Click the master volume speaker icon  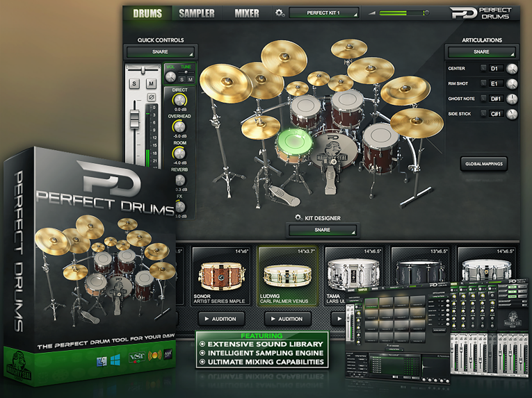coord(372,13)
